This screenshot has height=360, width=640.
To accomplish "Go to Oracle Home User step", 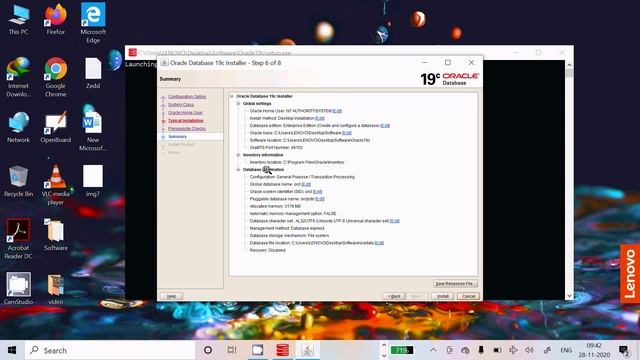I will (185, 113).
